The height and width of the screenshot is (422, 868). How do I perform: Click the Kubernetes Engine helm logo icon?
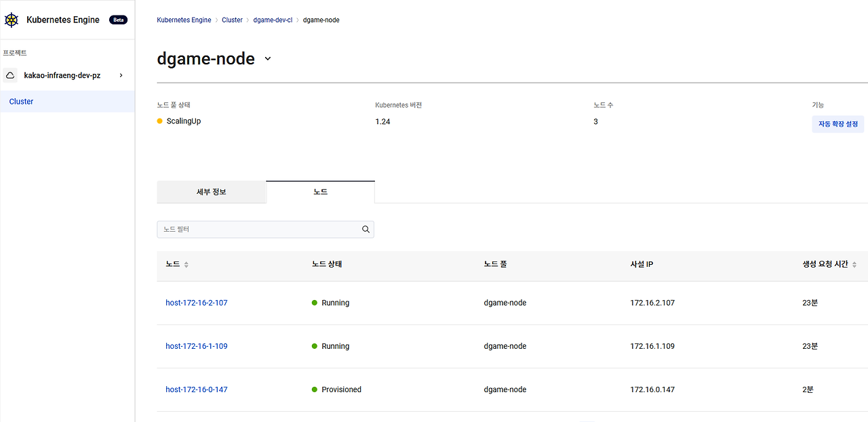click(12, 20)
